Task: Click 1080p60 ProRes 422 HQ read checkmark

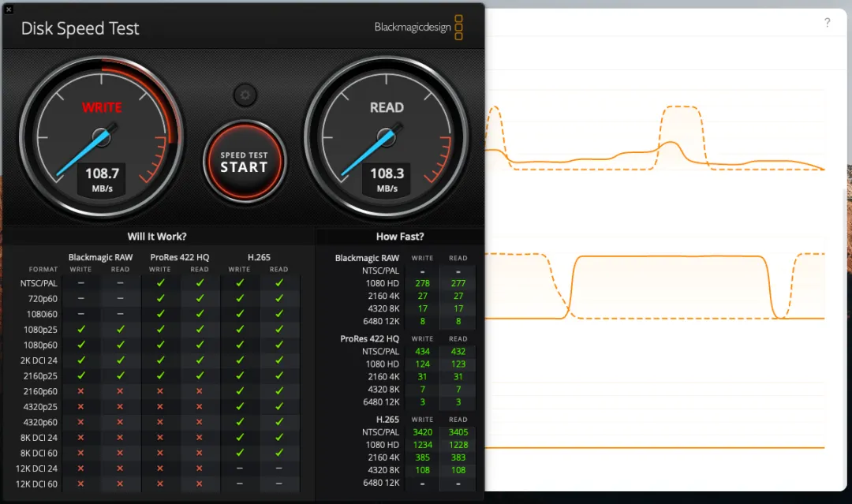Action: point(200,345)
